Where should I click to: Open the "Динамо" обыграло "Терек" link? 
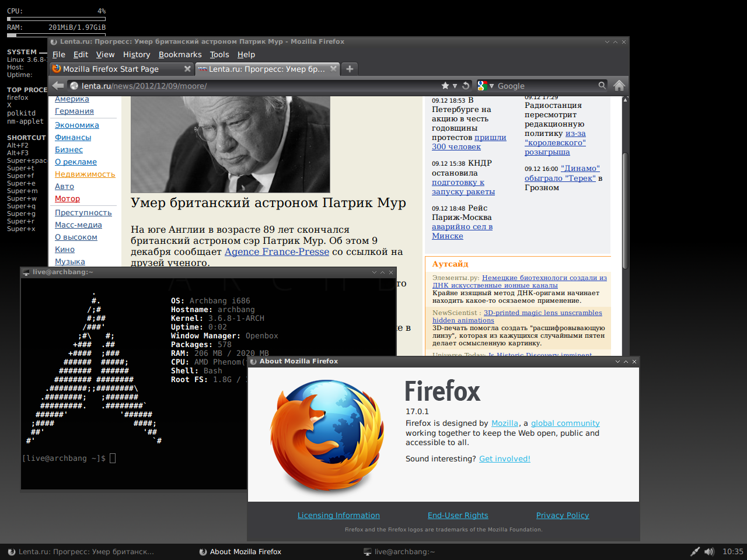click(x=562, y=173)
